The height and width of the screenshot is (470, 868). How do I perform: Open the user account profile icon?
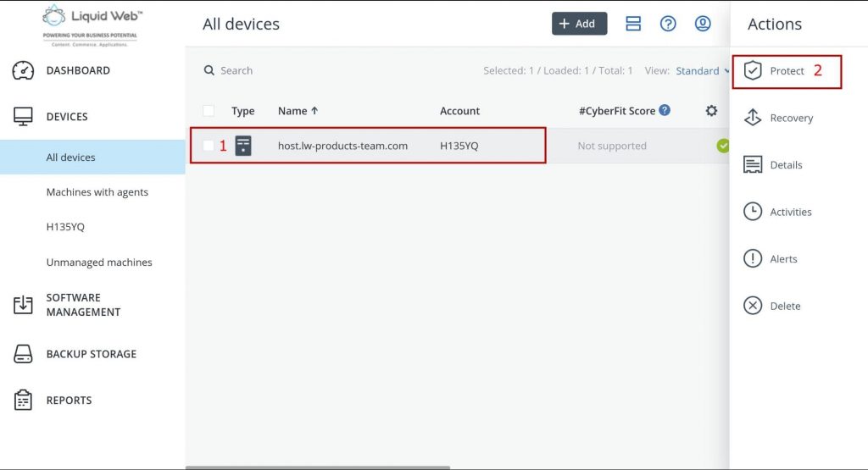703,24
